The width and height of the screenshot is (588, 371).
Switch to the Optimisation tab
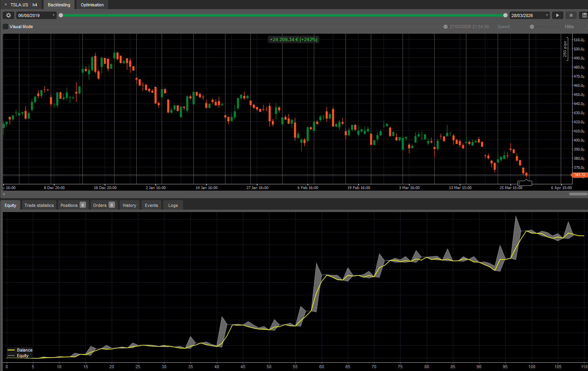[92, 4]
